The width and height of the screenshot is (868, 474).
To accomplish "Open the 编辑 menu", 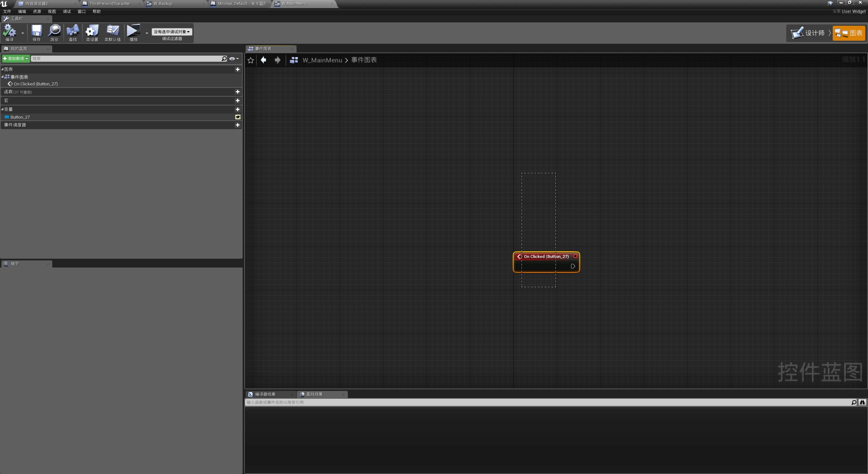I will pos(22,12).
